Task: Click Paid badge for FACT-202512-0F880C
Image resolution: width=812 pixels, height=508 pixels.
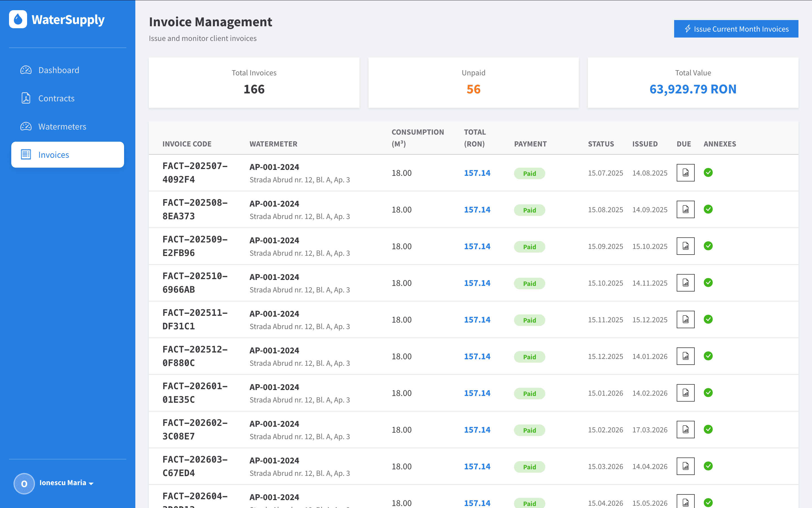Action: click(529, 357)
